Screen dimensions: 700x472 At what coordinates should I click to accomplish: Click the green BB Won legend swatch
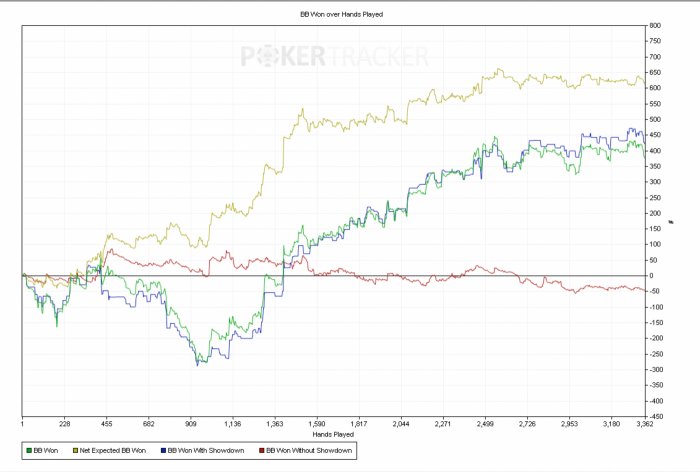[x=29, y=451]
